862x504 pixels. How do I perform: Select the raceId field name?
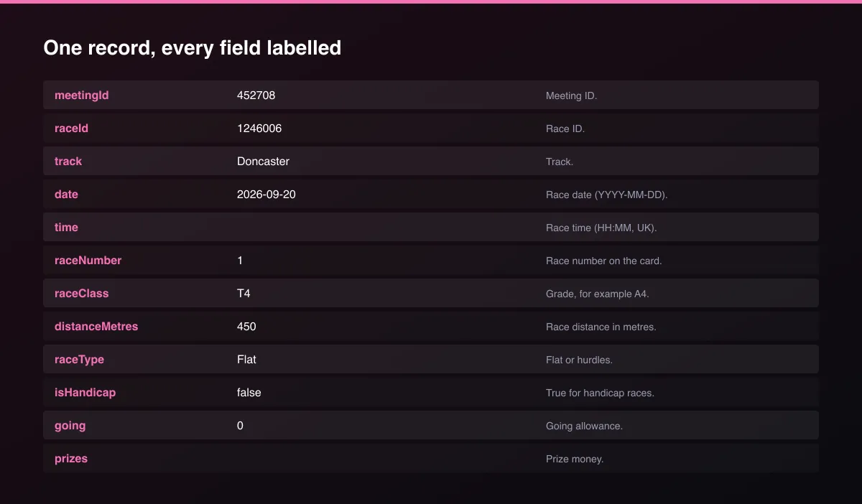point(71,128)
